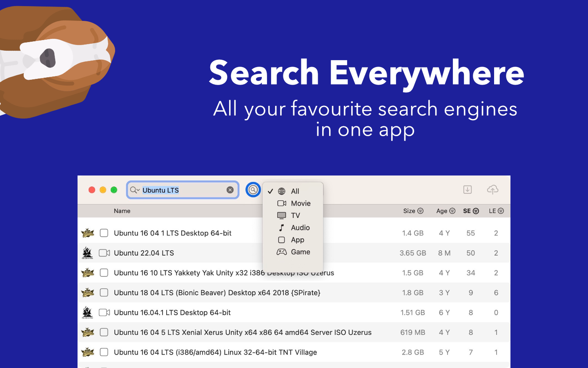Click the download toolbar icon

pos(468,190)
